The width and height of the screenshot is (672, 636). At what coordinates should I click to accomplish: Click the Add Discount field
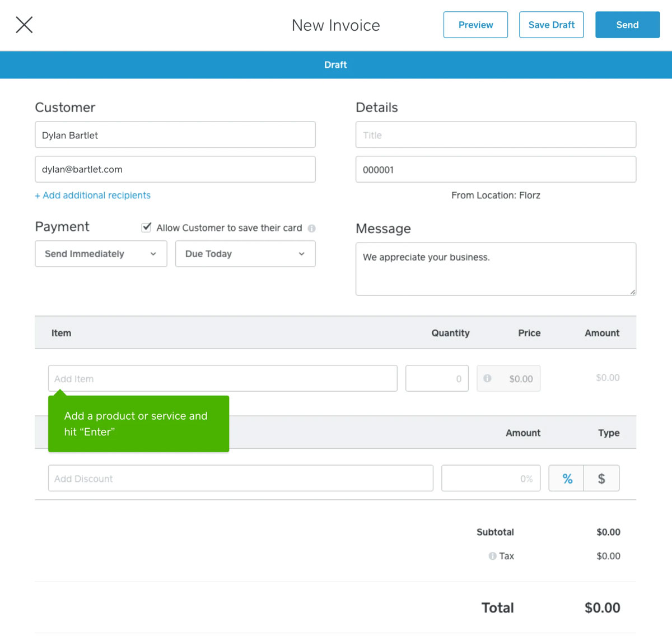(x=240, y=478)
